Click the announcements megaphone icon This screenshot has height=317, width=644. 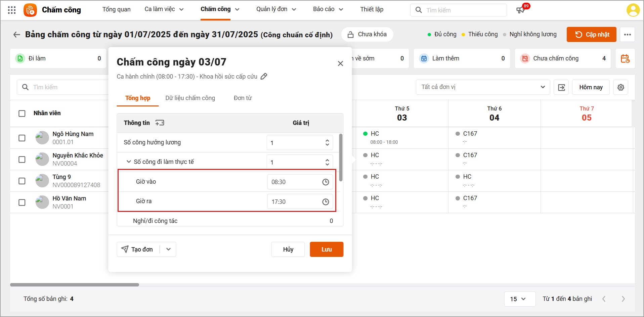point(520,10)
